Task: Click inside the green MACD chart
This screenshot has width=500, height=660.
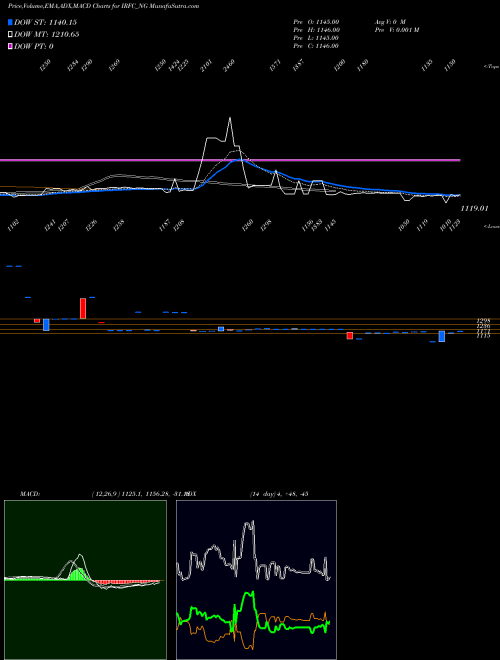Action: point(85,580)
